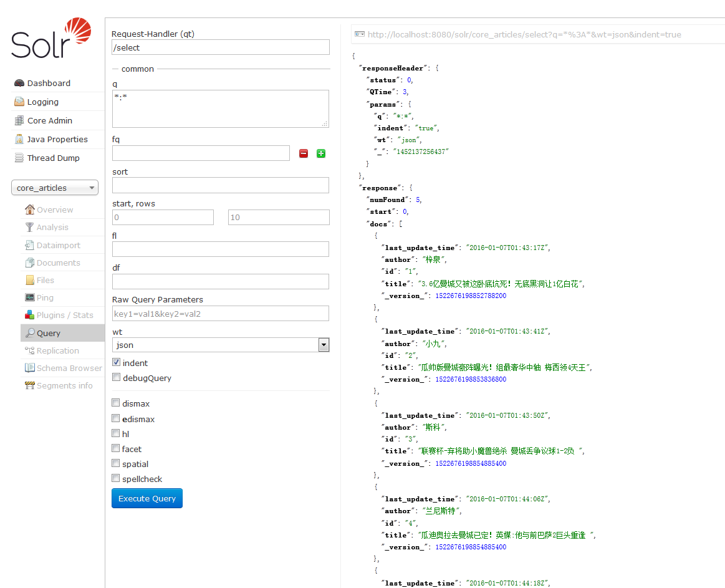
Task: Click the Core Admin icon
Action: pyautogui.click(x=19, y=120)
